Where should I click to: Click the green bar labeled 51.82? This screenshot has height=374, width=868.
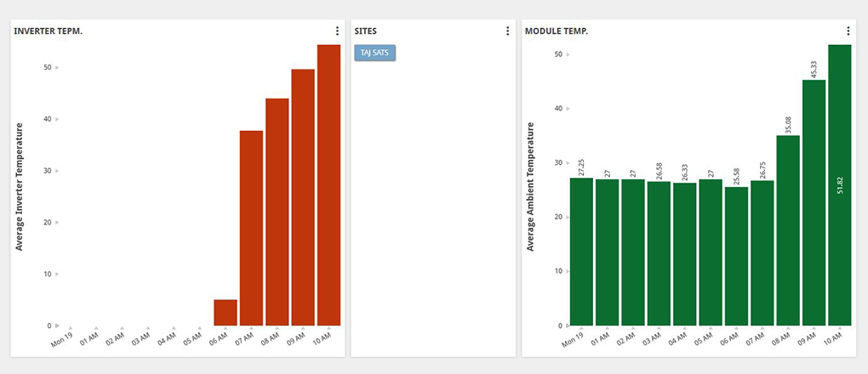840,255
